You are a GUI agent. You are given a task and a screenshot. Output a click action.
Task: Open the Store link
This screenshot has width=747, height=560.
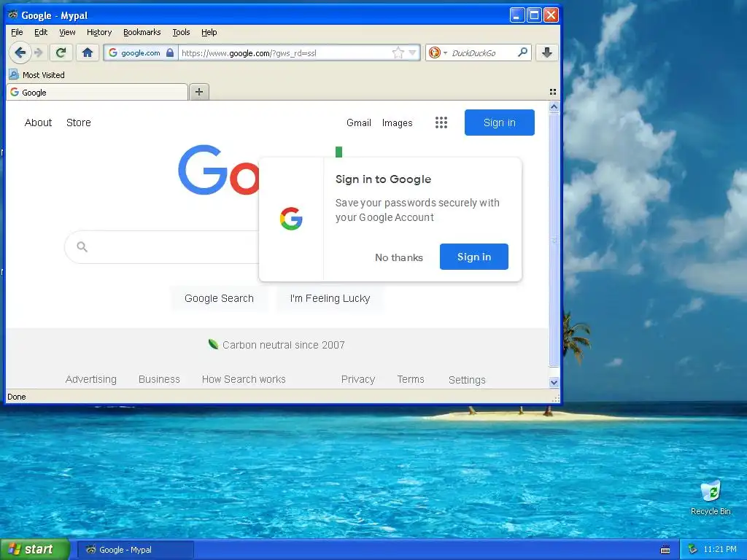tap(79, 122)
